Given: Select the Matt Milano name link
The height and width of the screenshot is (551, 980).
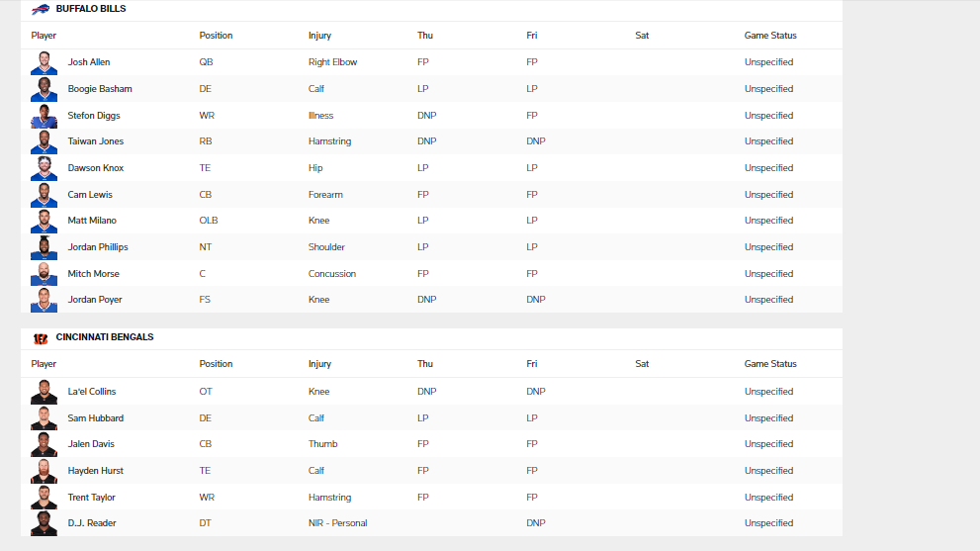Looking at the screenshot, I should (92, 221).
